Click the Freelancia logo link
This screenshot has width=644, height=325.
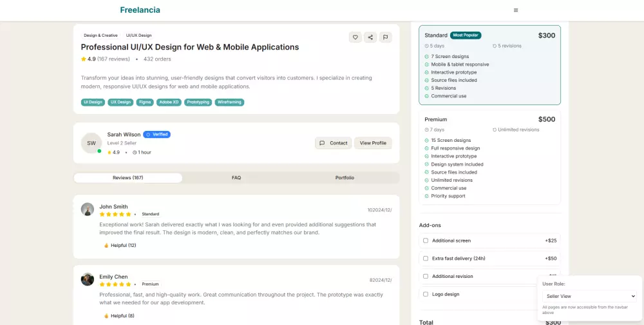[x=140, y=10]
